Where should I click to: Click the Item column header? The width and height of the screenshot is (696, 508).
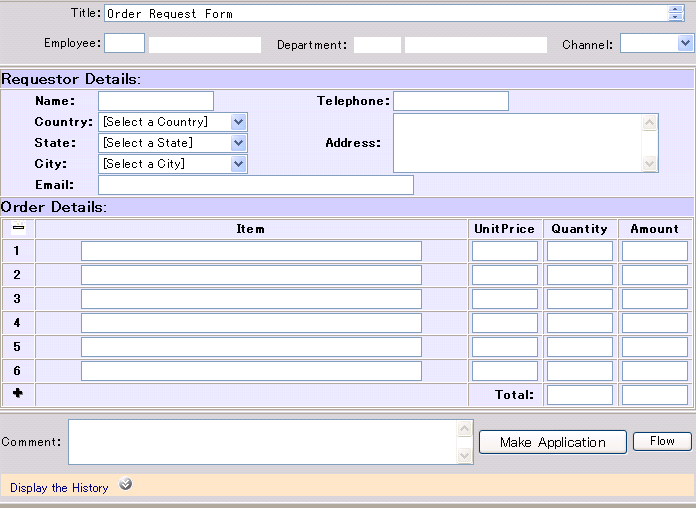[250, 229]
